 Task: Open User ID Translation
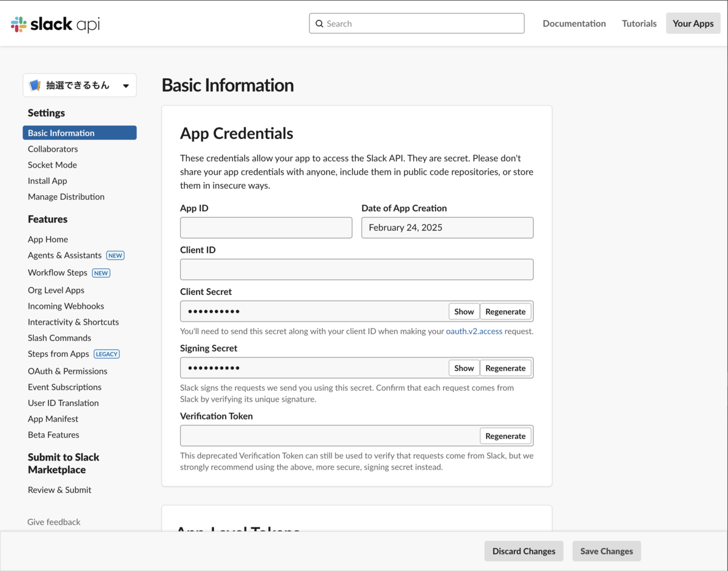click(x=63, y=403)
